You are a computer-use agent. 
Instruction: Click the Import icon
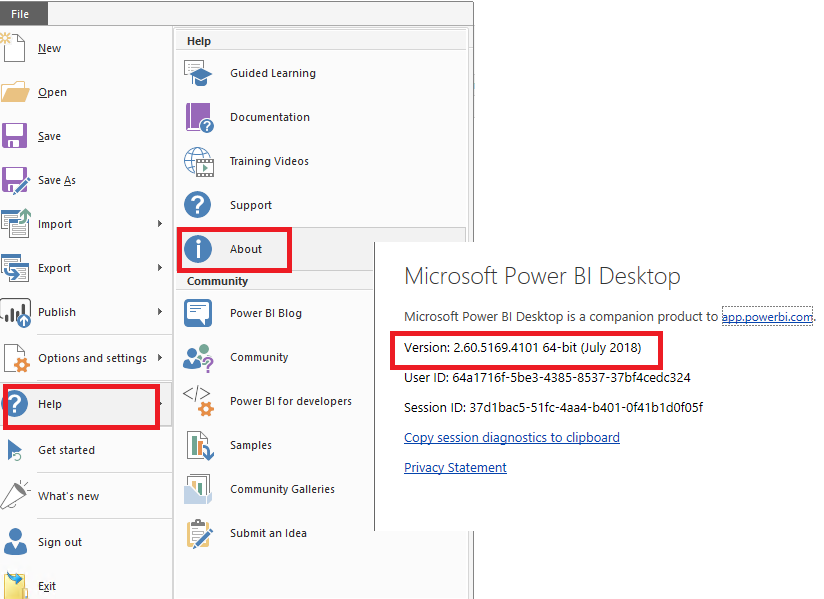(x=16, y=224)
